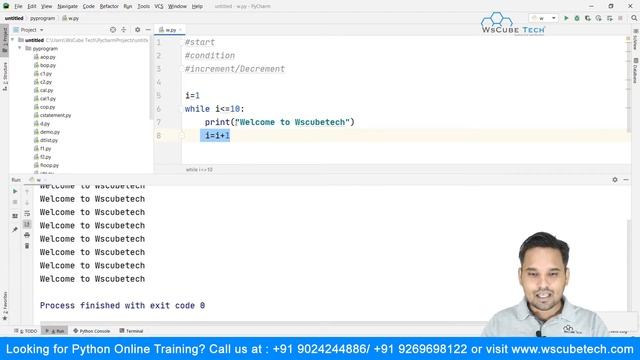Open the Edit menu

[32, 6]
